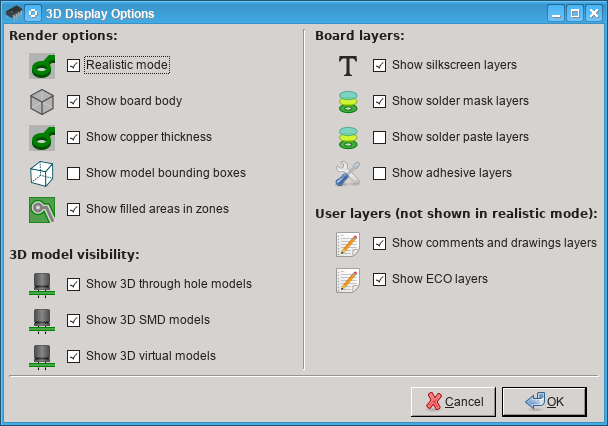Image resolution: width=608 pixels, height=426 pixels.
Task: Click the 'Board layers:' heading
Action: (x=359, y=36)
